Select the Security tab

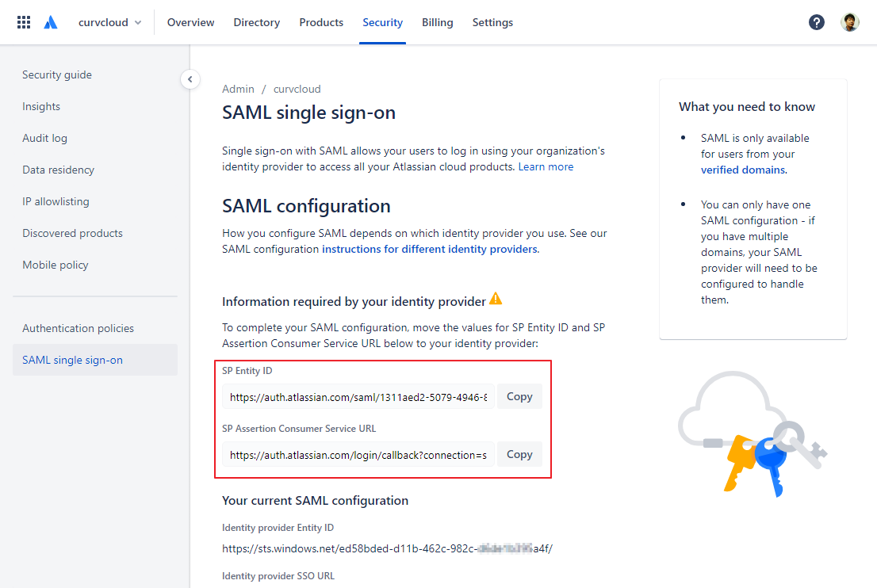(382, 22)
